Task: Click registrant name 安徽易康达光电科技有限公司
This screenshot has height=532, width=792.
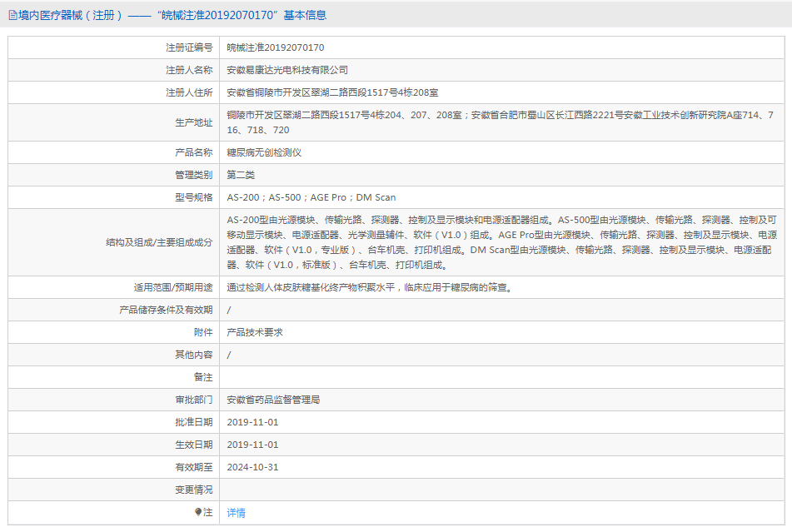Action: pos(287,70)
